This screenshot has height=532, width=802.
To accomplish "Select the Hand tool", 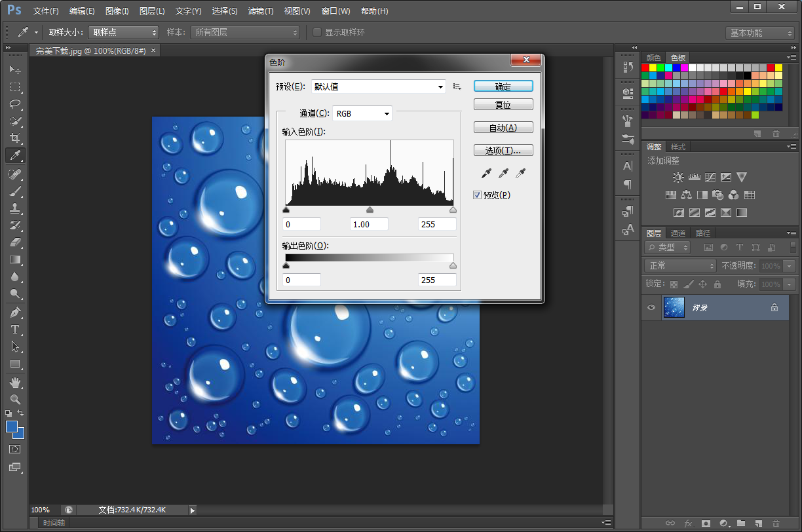I will (x=14, y=382).
